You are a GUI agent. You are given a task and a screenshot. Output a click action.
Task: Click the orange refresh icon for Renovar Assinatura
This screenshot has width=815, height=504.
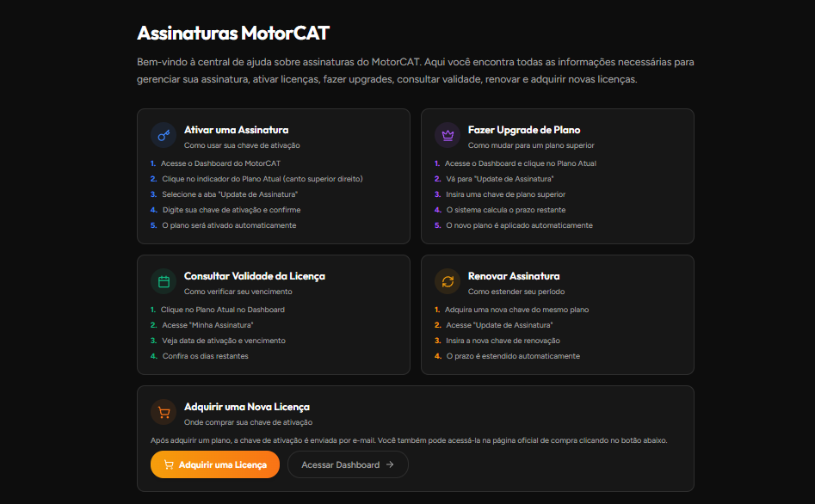[x=448, y=281]
